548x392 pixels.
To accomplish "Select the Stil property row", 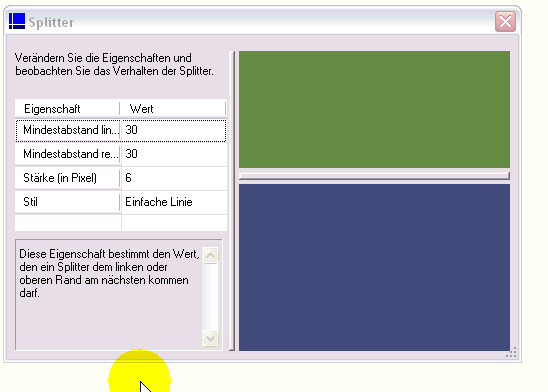I will tap(121, 202).
